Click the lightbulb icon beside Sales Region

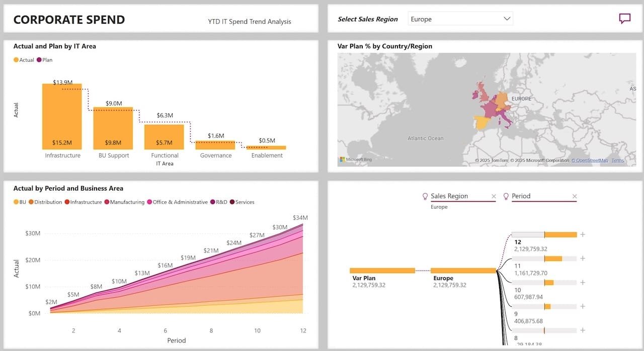tap(425, 196)
